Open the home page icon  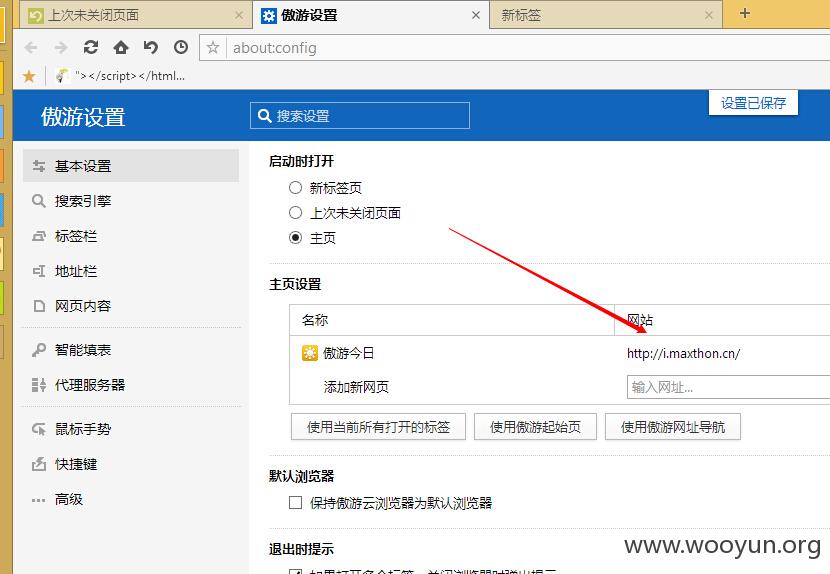coord(121,48)
